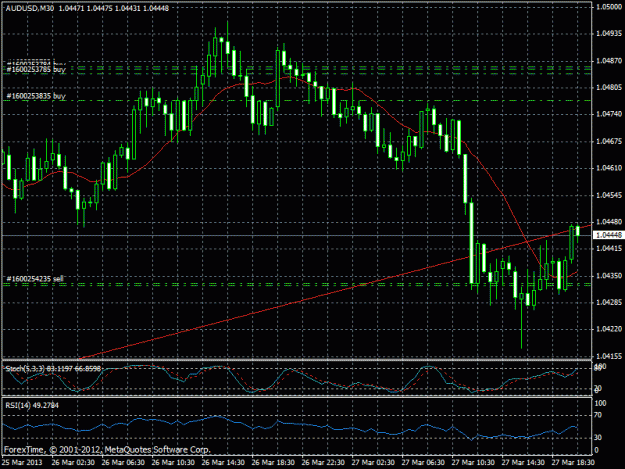This screenshot has width=625, height=469.
Task: Click the 27 Mar 14:30 time label
Action: tap(523, 463)
